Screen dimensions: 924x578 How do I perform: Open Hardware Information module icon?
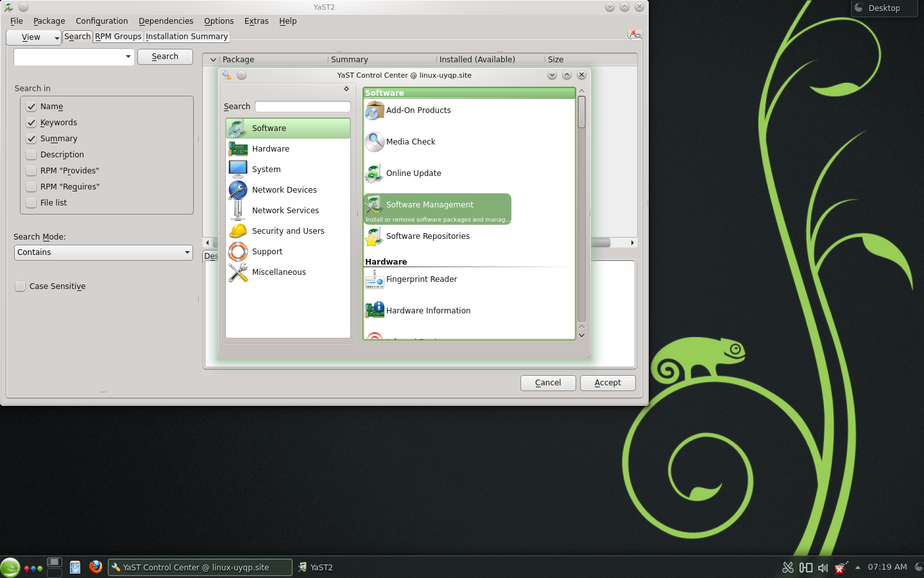374,311
